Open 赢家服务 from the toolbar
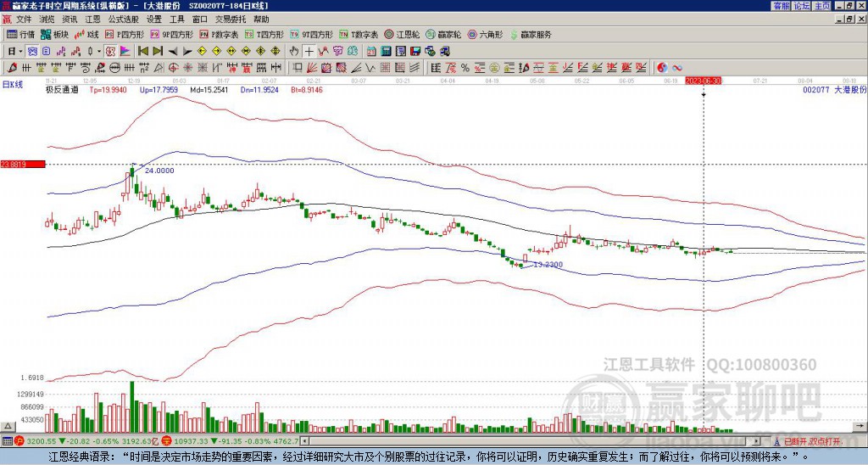The image size is (868, 465). coord(531,34)
